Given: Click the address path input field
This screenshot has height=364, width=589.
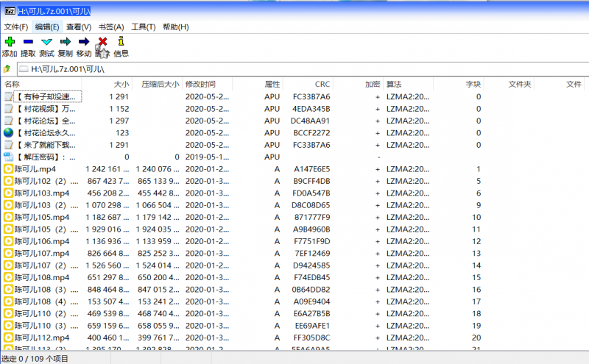Looking at the screenshot, I should pos(294,68).
